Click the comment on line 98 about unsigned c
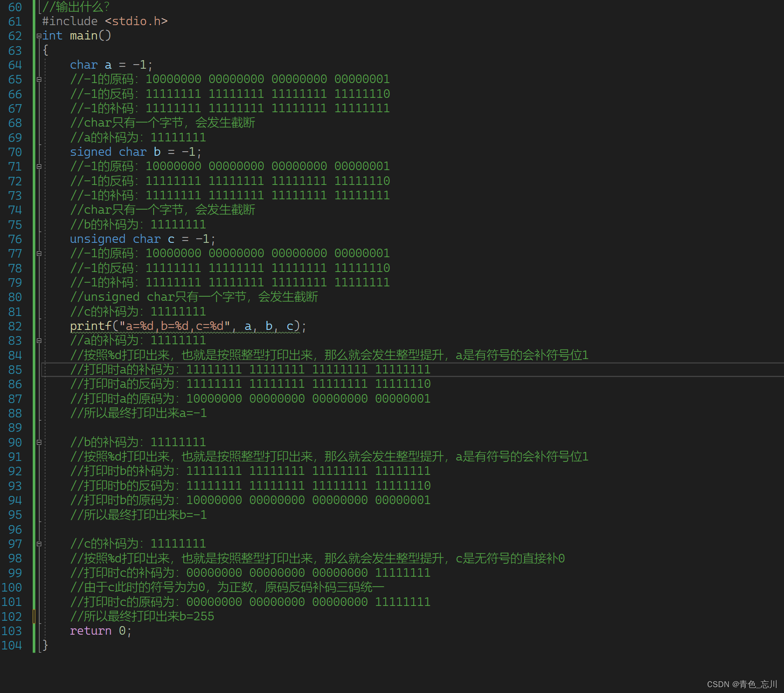This screenshot has height=693, width=784. tap(317, 559)
